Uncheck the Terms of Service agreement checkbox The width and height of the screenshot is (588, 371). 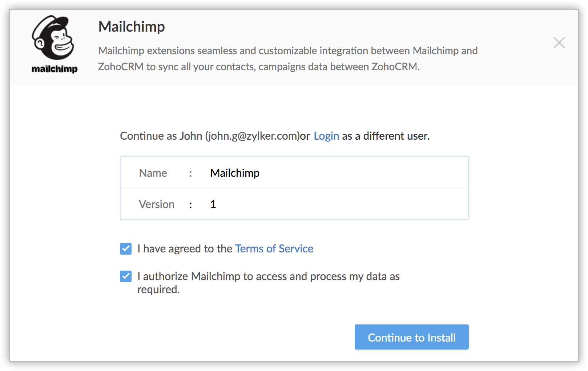tap(126, 249)
